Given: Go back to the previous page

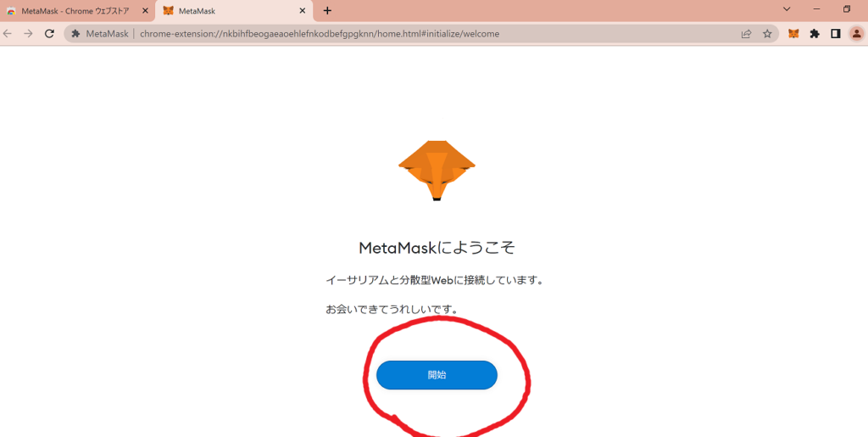Looking at the screenshot, I should (x=8, y=34).
